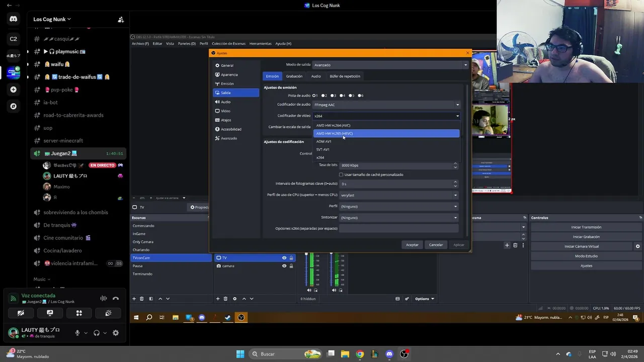The height and width of the screenshot is (362, 644).
Task: Add a new scene with plus icon
Action: (x=134, y=299)
